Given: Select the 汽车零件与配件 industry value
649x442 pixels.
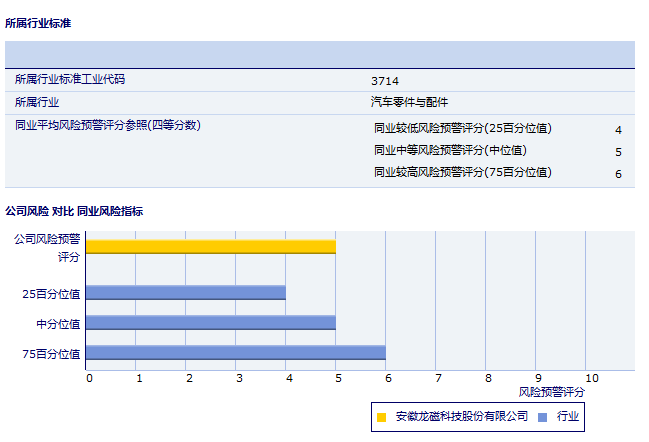Looking at the screenshot, I should pyautogui.click(x=410, y=102).
